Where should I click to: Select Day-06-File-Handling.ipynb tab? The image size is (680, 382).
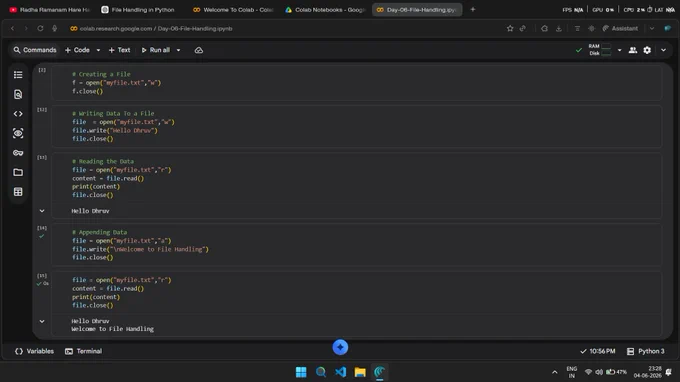417,10
